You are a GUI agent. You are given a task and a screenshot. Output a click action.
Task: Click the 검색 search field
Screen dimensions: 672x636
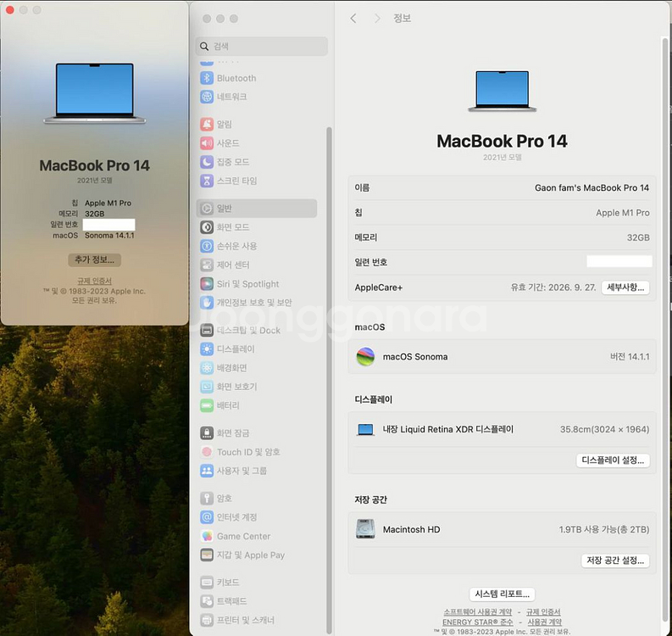tap(263, 47)
